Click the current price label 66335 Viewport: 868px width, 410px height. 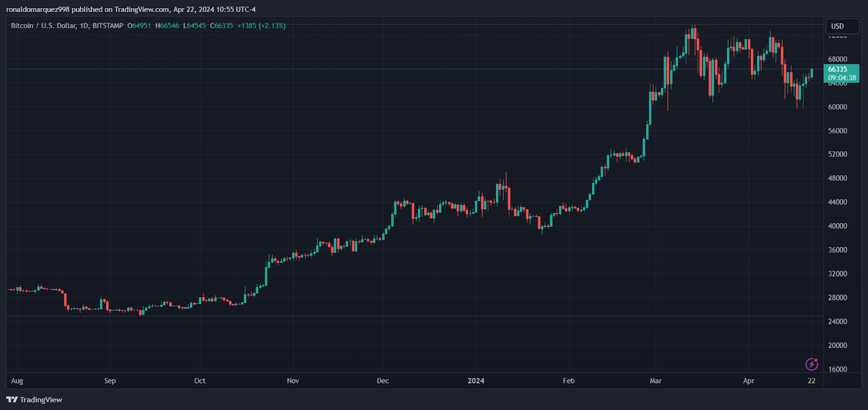838,69
